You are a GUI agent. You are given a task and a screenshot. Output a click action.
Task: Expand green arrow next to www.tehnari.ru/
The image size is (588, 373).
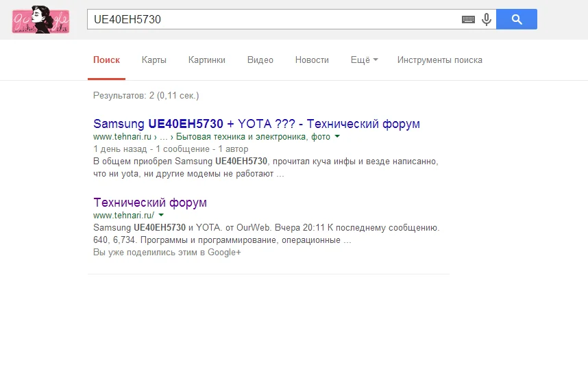161,215
